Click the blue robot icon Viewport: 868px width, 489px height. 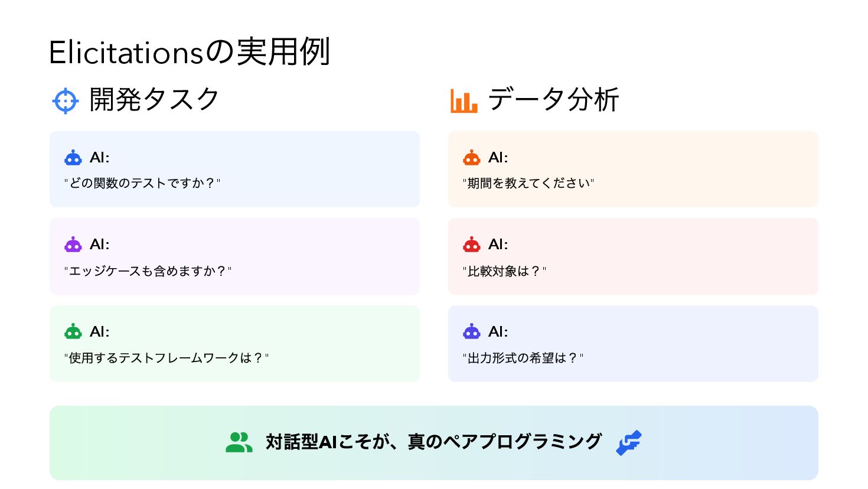tap(73, 158)
